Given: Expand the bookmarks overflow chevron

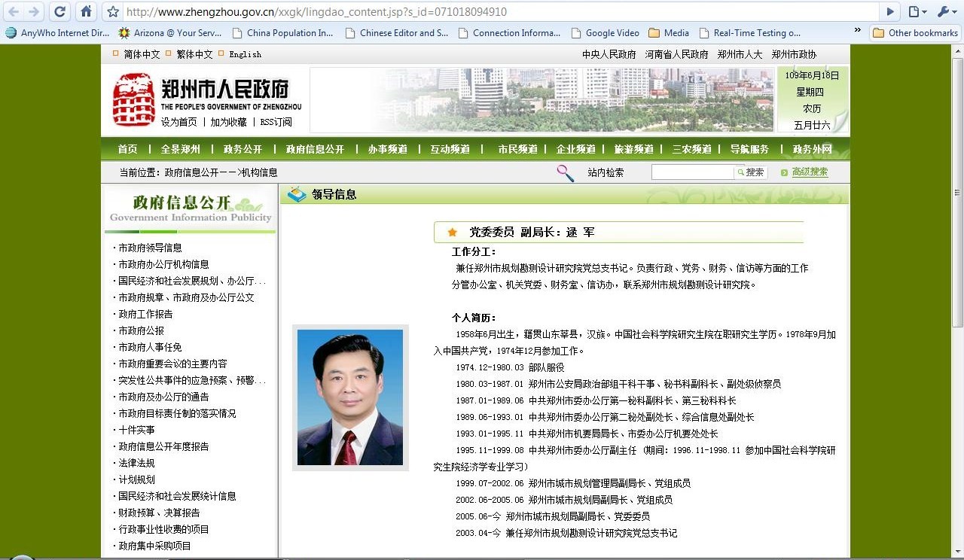Looking at the screenshot, I should [857, 31].
